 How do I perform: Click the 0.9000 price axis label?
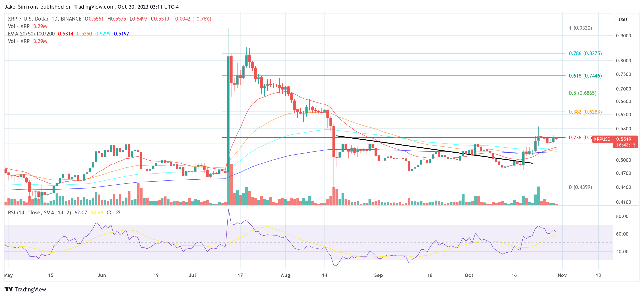(x=623, y=36)
